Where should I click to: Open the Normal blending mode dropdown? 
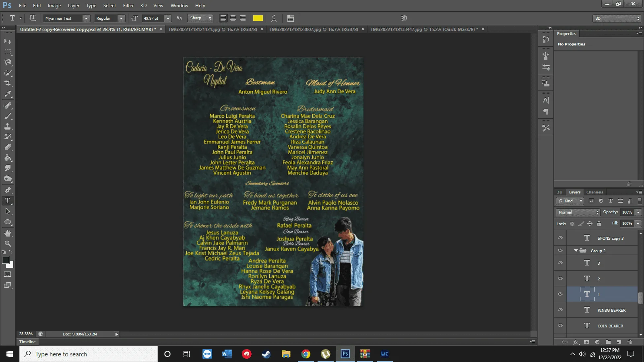tap(578, 212)
